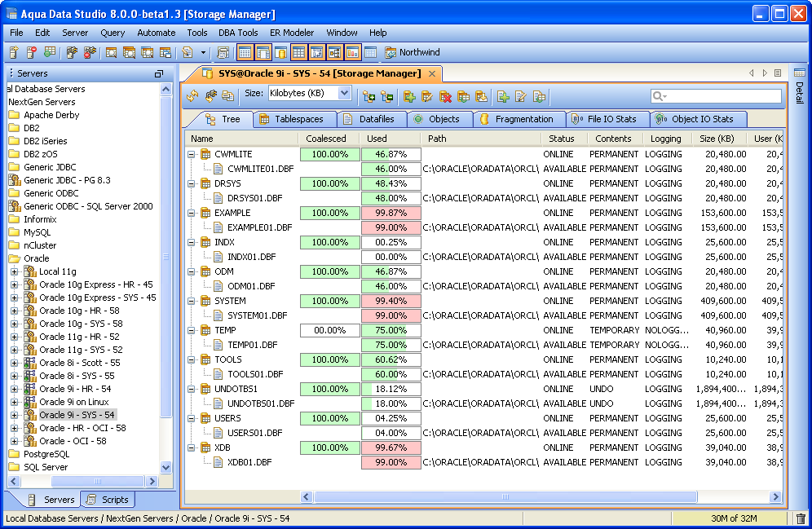Open the Detail side panel
Screen dimensions: 812x529
pos(800,86)
